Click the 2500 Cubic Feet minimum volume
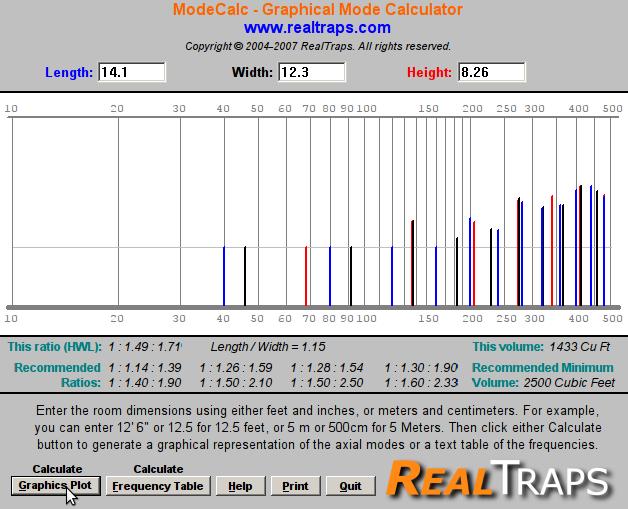This screenshot has height=509, width=628. [x=569, y=383]
